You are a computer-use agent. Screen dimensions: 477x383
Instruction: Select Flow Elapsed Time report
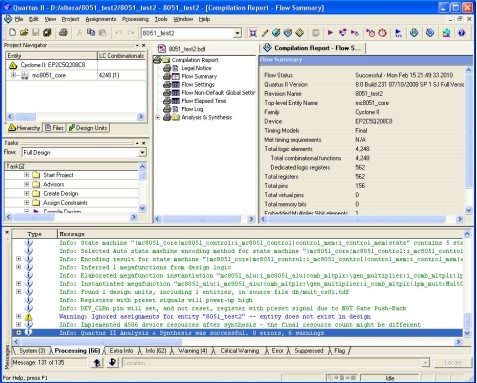204,101
